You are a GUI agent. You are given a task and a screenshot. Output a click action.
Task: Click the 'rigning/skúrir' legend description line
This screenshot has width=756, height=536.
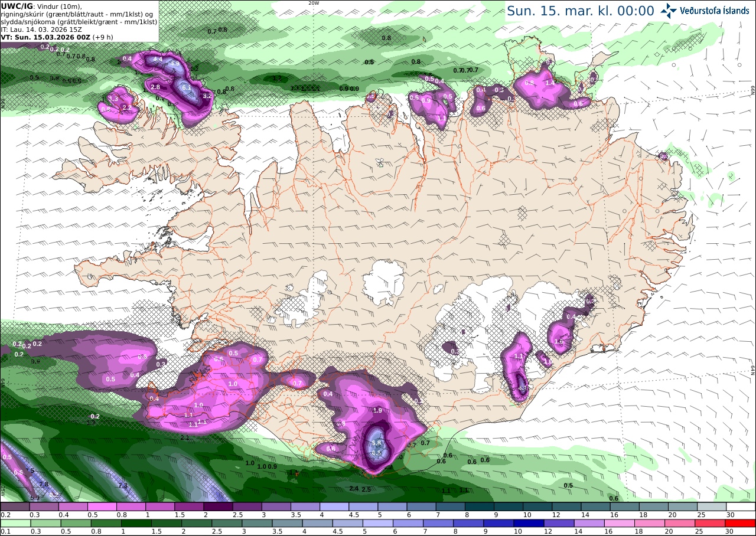click(x=77, y=14)
